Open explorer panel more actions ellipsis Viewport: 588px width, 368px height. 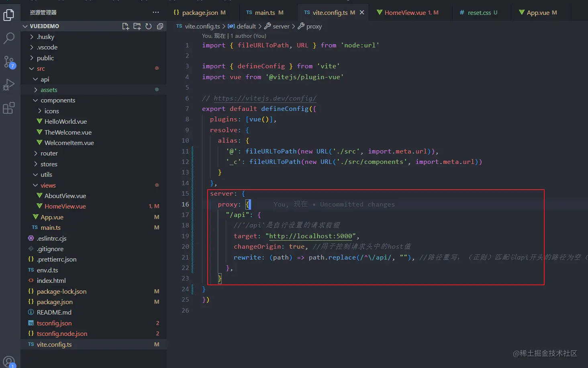[156, 12]
